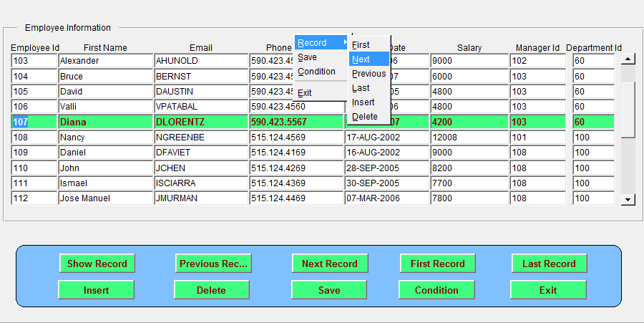The width and height of the screenshot is (644, 323).
Task: Click the Email field containing BERNST
Action: pyautogui.click(x=201, y=77)
